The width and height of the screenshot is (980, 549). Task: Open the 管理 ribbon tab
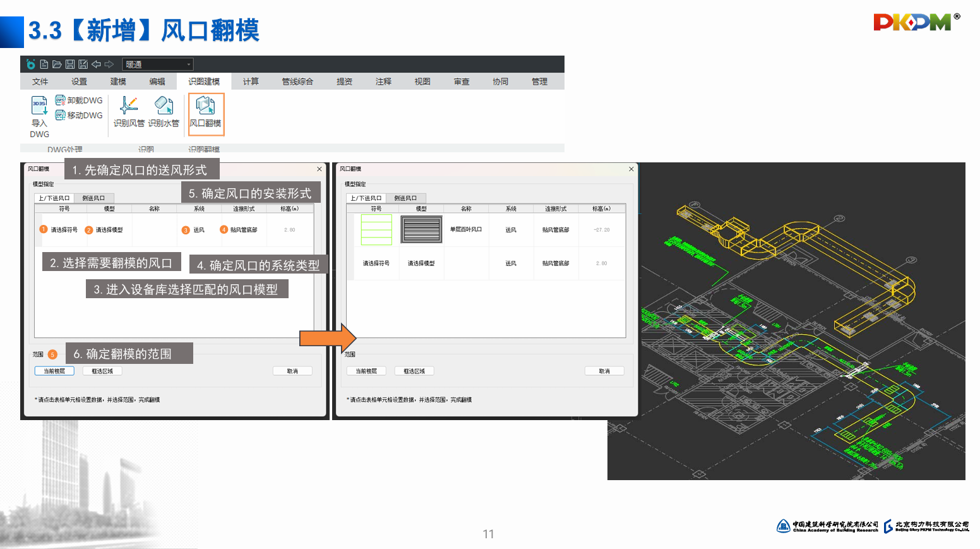[540, 81]
